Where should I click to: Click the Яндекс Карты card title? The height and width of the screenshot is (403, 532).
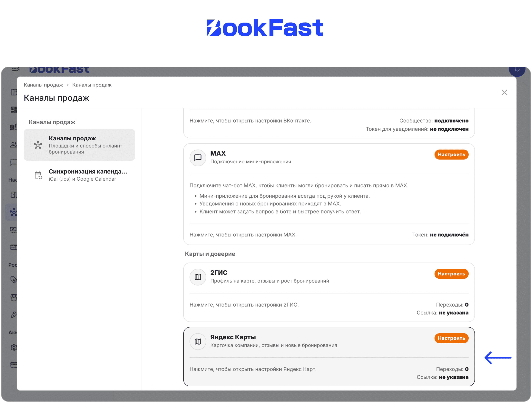point(233,337)
